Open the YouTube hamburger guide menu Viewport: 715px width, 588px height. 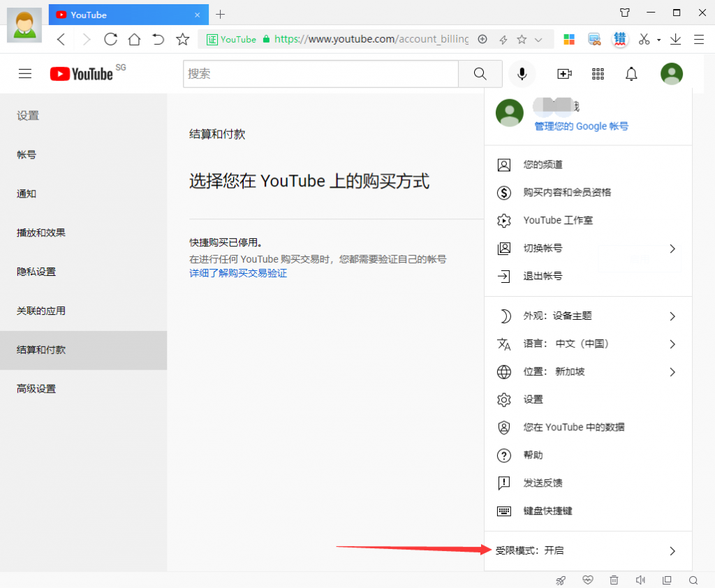pos(25,73)
